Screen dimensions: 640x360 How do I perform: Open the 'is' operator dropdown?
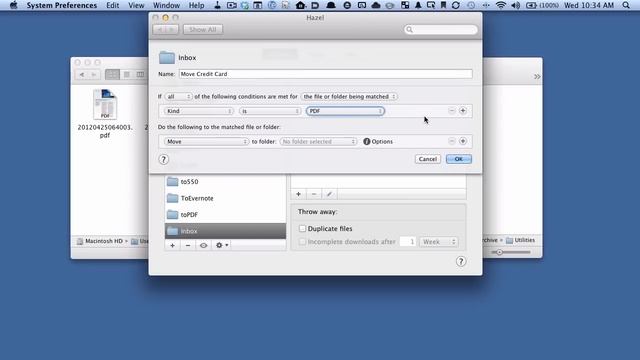pyautogui.click(x=270, y=111)
